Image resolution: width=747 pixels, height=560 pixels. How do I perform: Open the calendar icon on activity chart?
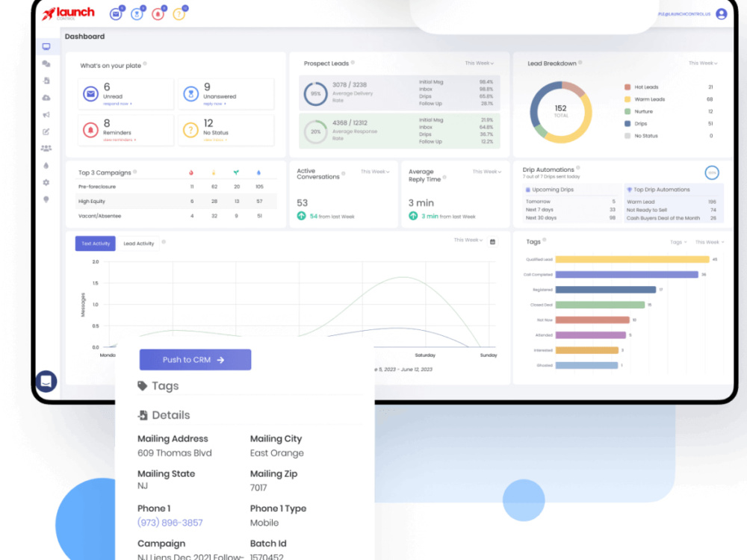[x=492, y=242]
